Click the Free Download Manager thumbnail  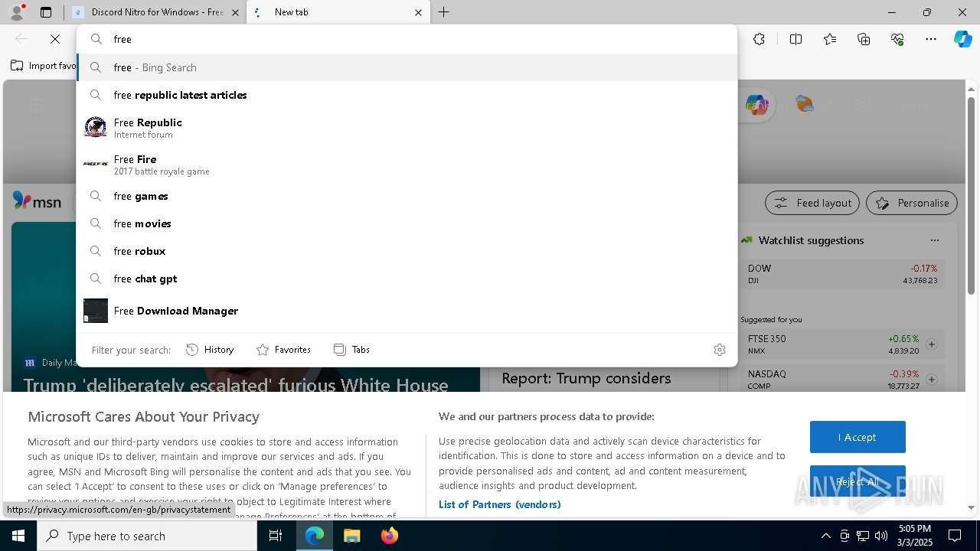[x=96, y=311]
